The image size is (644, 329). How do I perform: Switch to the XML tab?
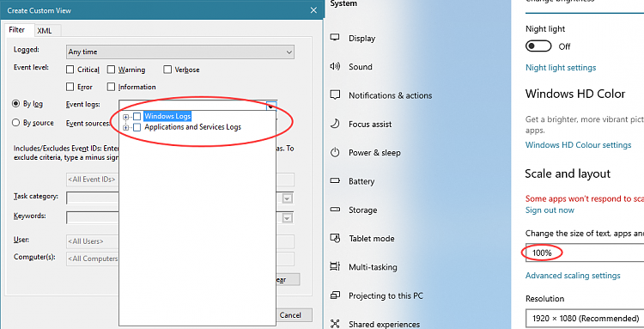(45, 31)
